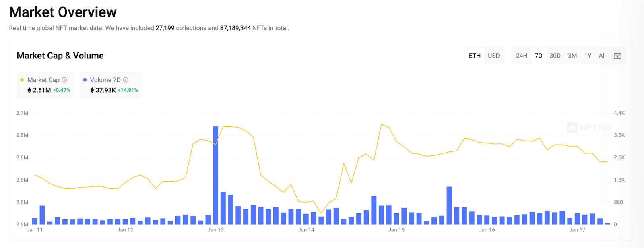644x248 pixels.
Task: Click the Market Cap & Volume title
Action: point(60,56)
